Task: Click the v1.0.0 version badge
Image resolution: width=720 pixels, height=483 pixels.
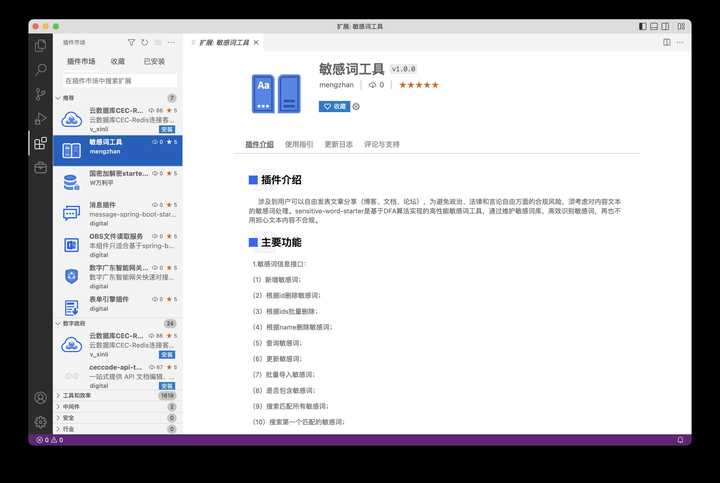Action: pyautogui.click(x=404, y=69)
